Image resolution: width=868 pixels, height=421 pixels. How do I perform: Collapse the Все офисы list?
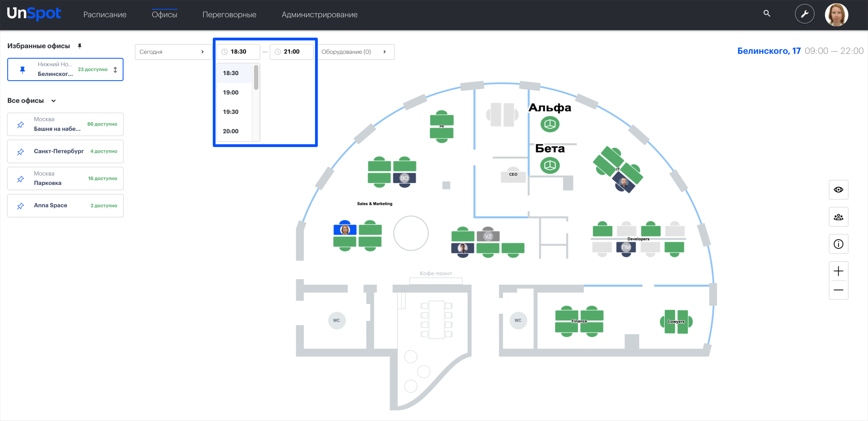(53, 101)
